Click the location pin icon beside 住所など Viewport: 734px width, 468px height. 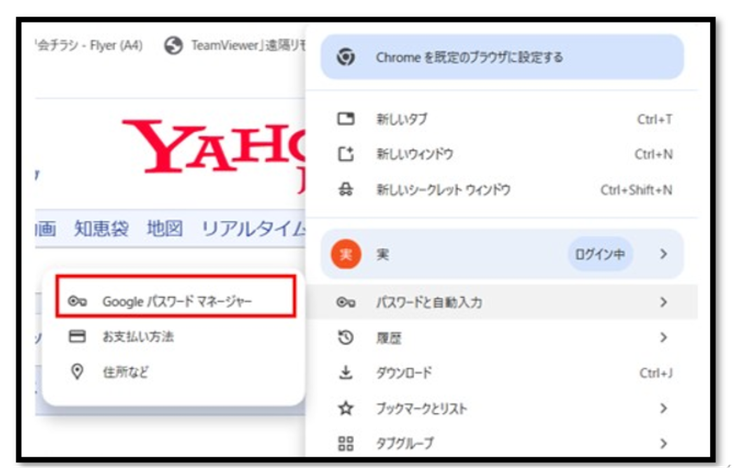77,372
